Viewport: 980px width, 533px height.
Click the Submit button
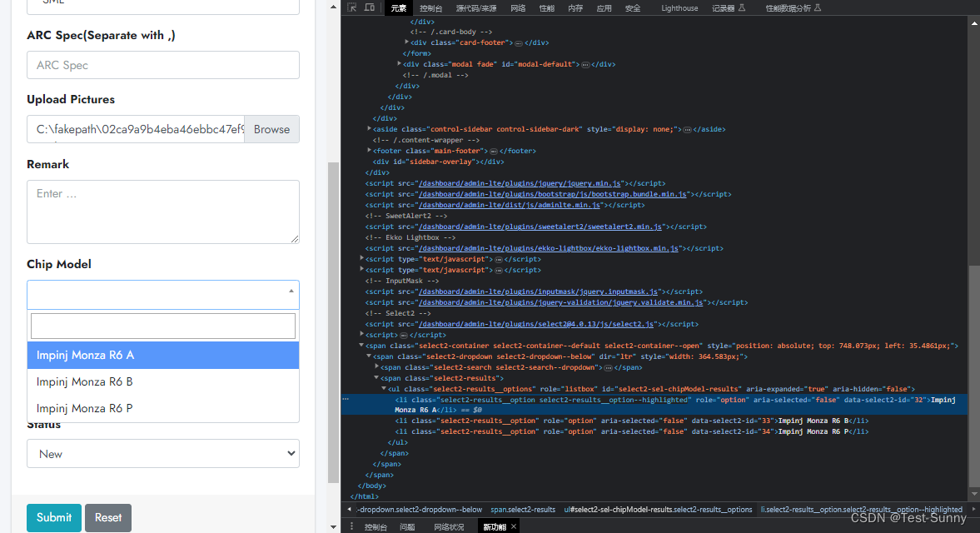click(x=54, y=517)
